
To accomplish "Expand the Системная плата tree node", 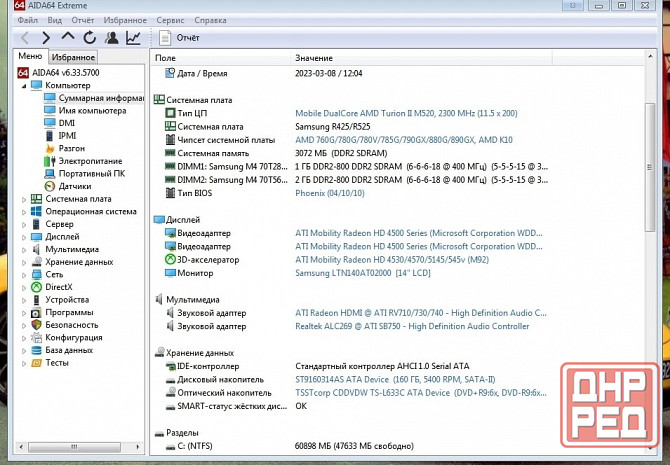I will click(25, 199).
